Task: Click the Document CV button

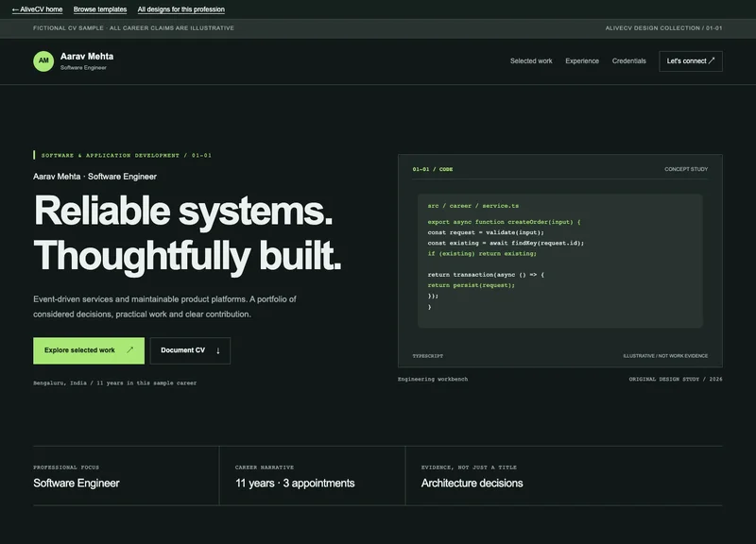Action: tap(190, 350)
